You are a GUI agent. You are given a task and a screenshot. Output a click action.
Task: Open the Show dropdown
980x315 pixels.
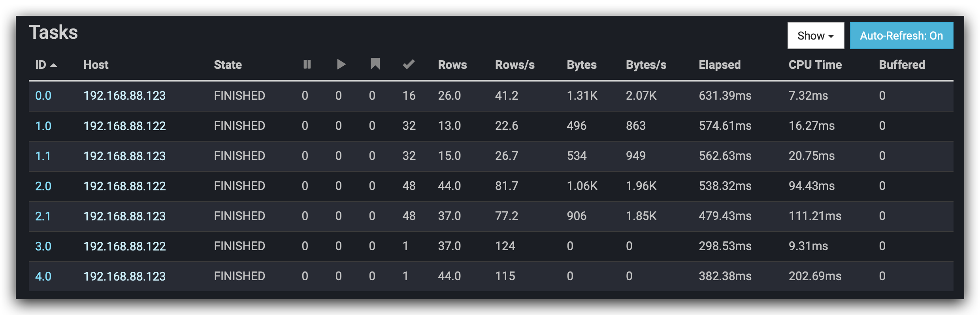815,36
